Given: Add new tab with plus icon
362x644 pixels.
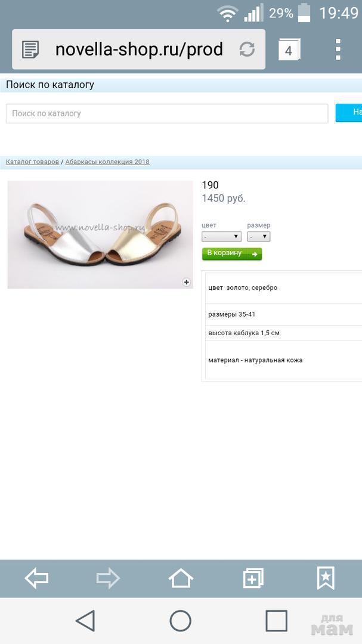Looking at the screenshot, I should pos(253,578).
